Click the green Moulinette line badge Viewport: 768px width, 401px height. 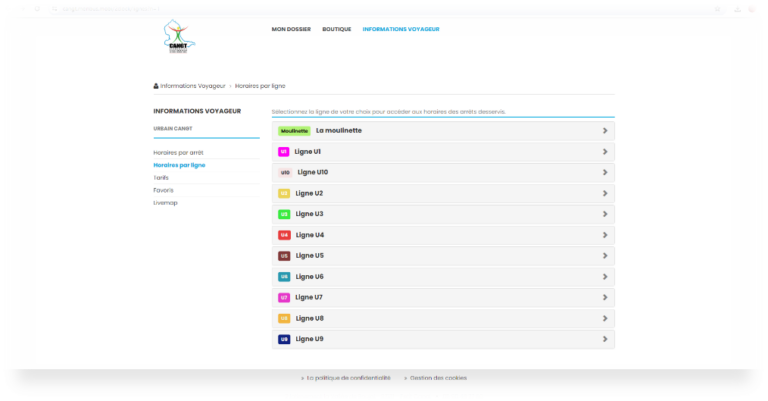click(x=294, y=131)
